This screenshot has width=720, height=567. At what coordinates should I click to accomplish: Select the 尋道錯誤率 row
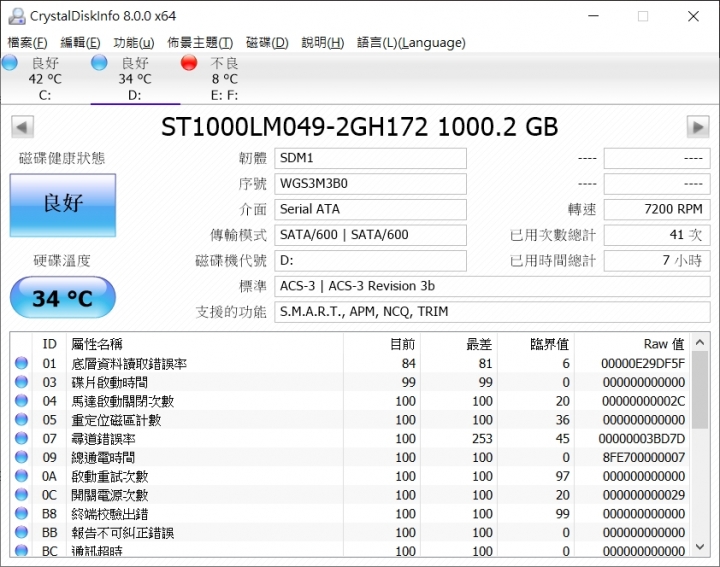point(350,438)
